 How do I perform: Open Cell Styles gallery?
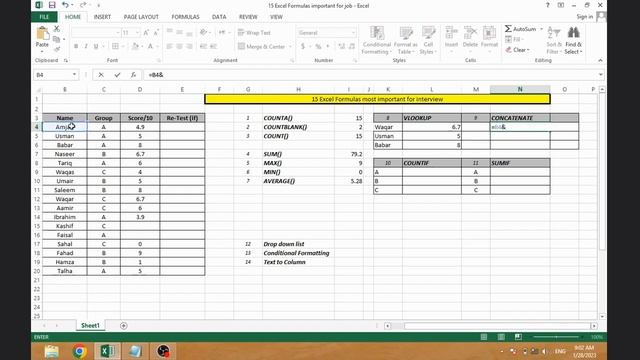pos(428,40)
